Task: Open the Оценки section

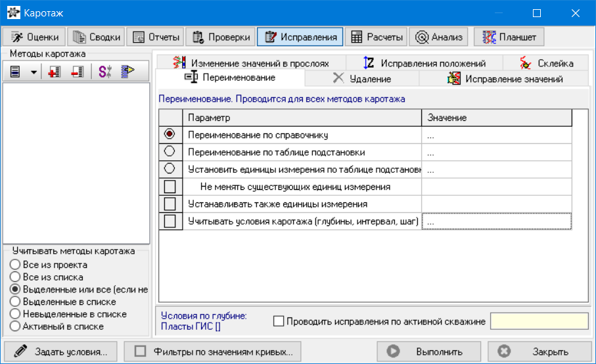Action: tap(34, 37)
